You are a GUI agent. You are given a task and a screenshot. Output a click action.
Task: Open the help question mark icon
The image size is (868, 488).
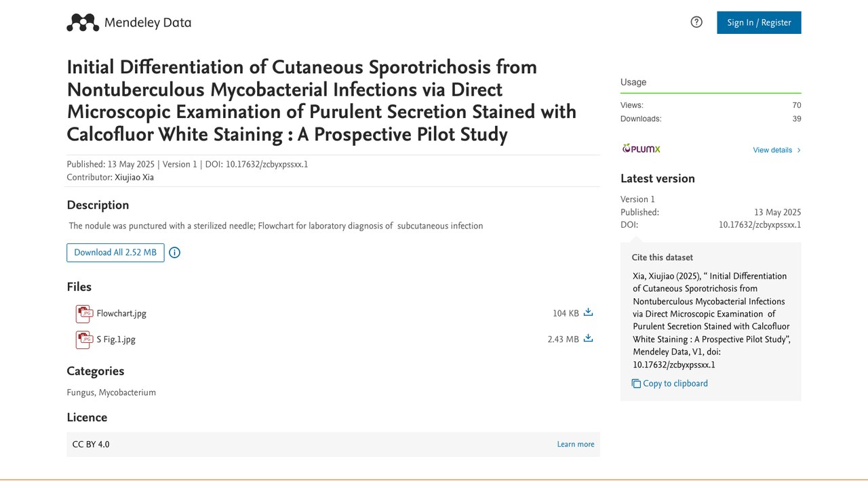click(x=696, y=22)
